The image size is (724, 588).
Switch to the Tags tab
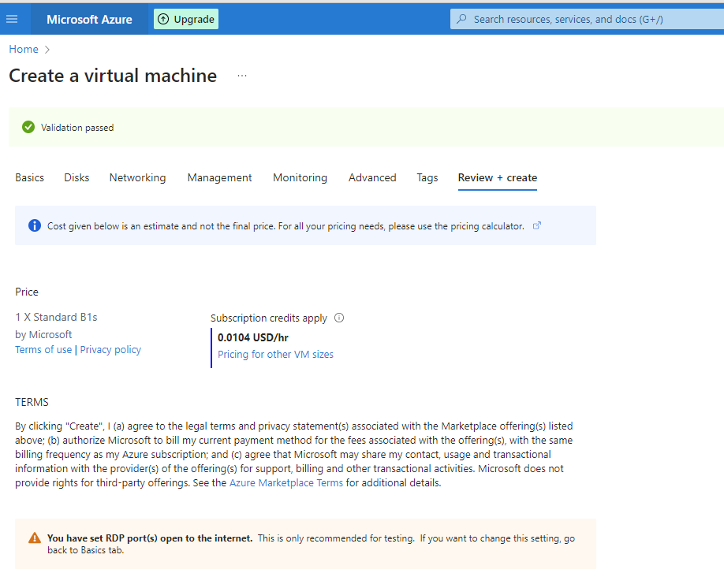click(x=427, y=177)
